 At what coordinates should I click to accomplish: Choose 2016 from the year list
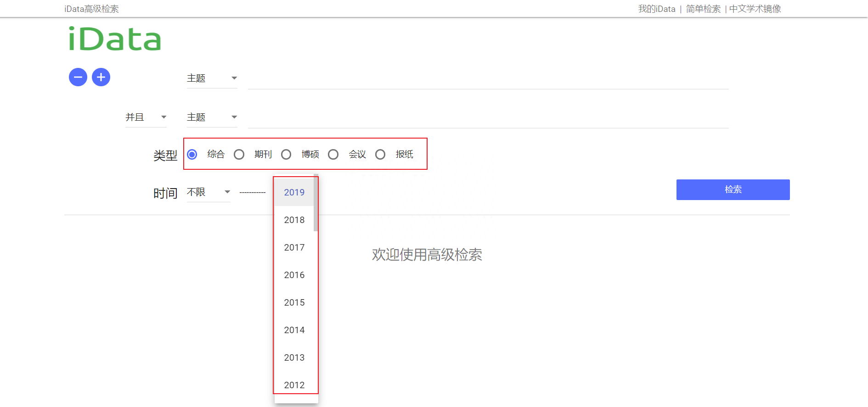[294, 275]
